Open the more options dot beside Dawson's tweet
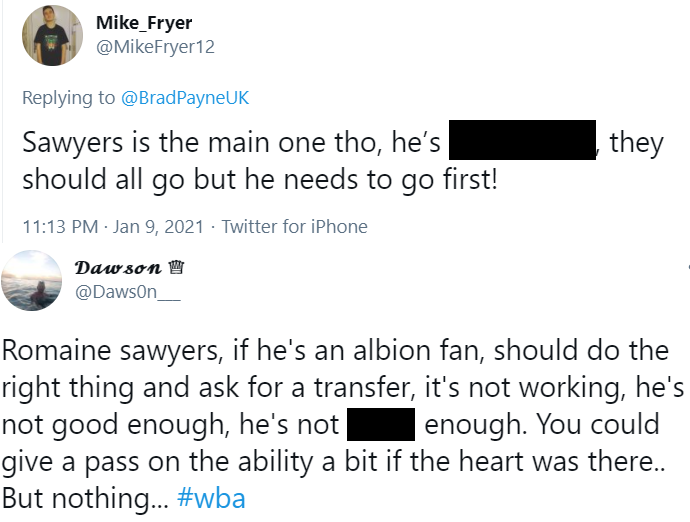The image size is (690, 522). tap(688, 266)
